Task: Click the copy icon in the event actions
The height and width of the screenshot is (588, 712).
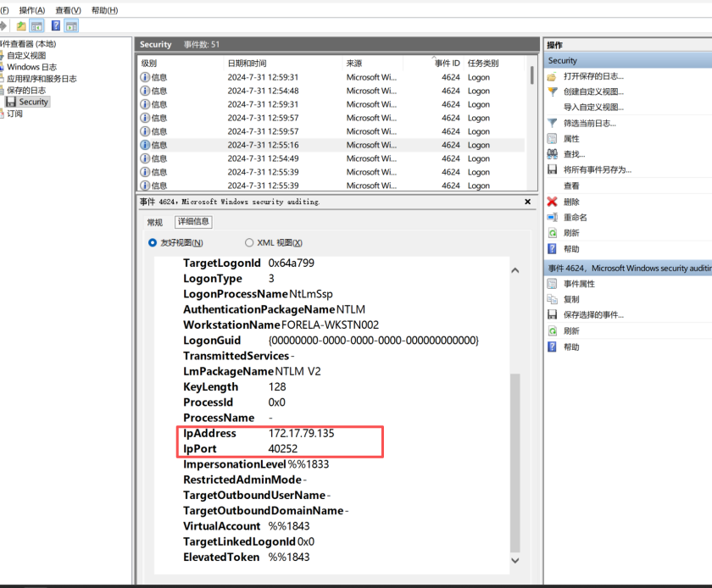Action: point(553,299)
